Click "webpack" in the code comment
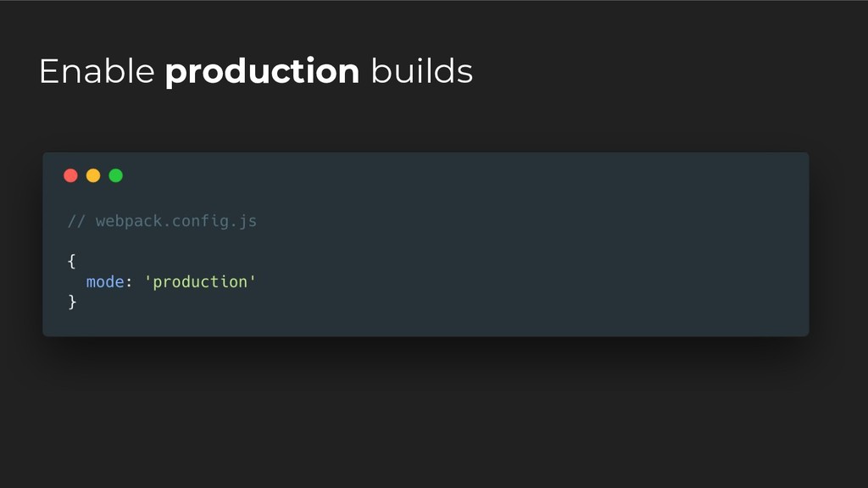Screen dimensions: 868x488 [127, 221]
